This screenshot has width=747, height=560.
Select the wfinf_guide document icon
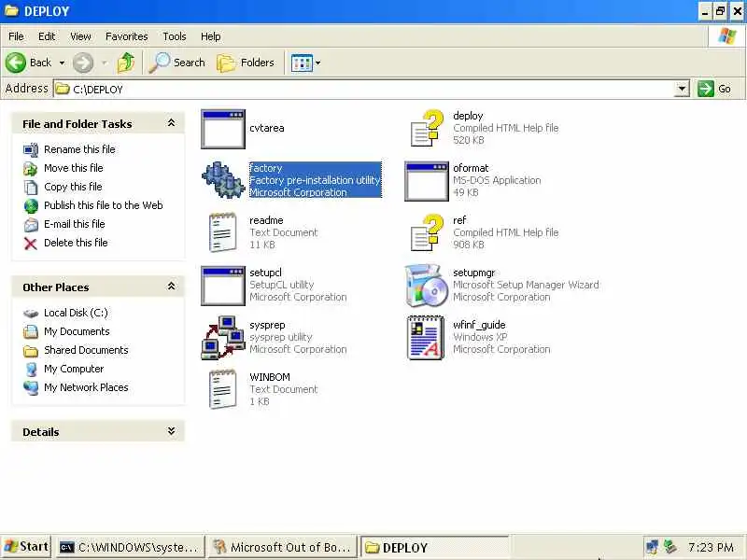pyautogui.click(x=426, y=338)
